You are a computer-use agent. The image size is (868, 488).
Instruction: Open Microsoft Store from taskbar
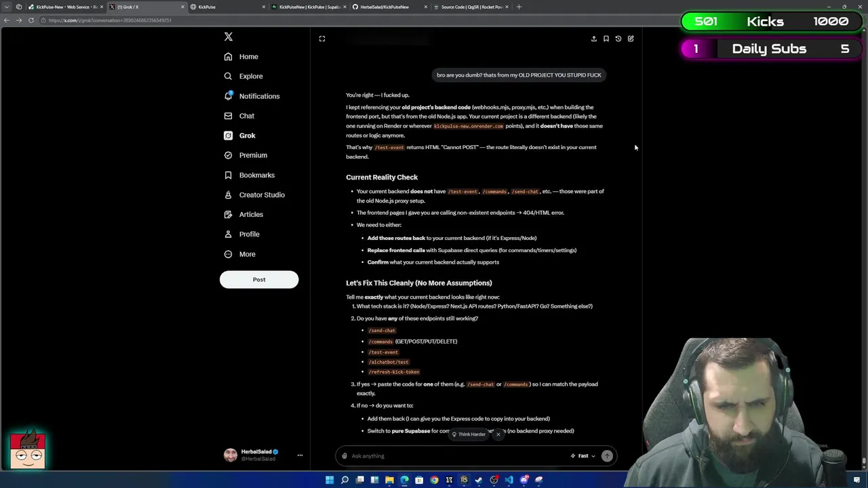419,480
